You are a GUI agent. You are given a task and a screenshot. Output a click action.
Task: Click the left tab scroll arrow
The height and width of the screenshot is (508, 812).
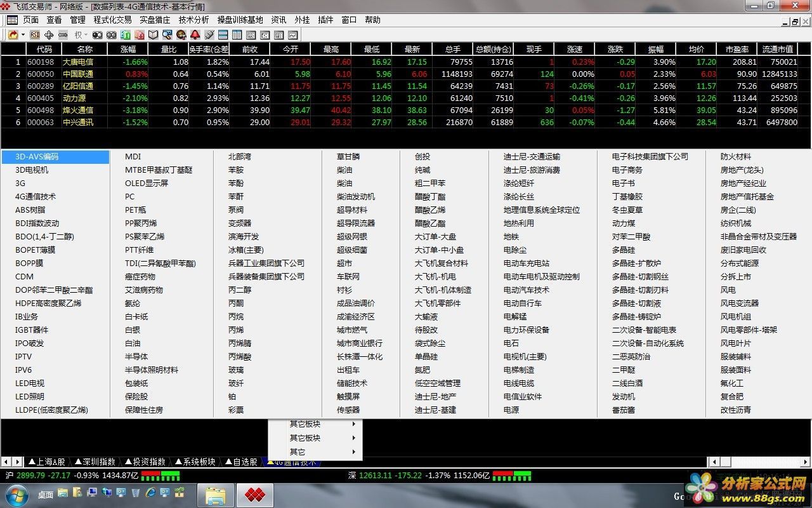click(6, 462)
